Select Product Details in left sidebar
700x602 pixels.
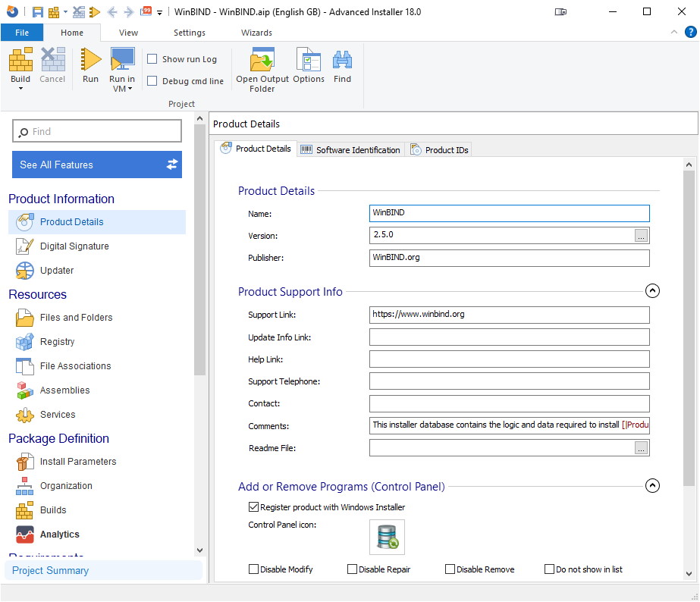tap(97, 222)
